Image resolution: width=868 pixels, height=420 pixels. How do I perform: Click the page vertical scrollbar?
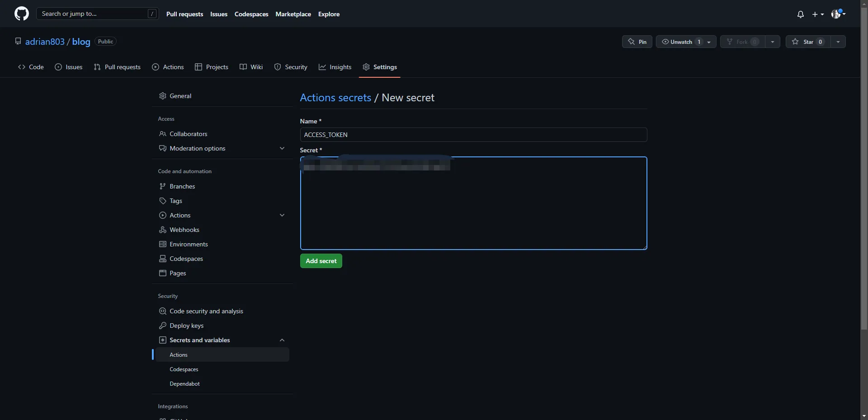(x=864, y=181)
